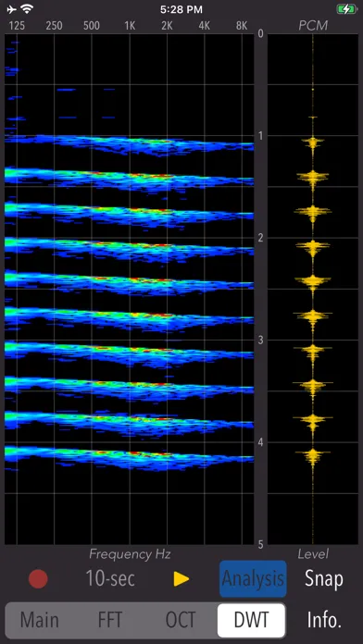The height and width of the screenshot is (644, 363).
Task: Click the time axis label 1
Action: (x=260, y=136)
